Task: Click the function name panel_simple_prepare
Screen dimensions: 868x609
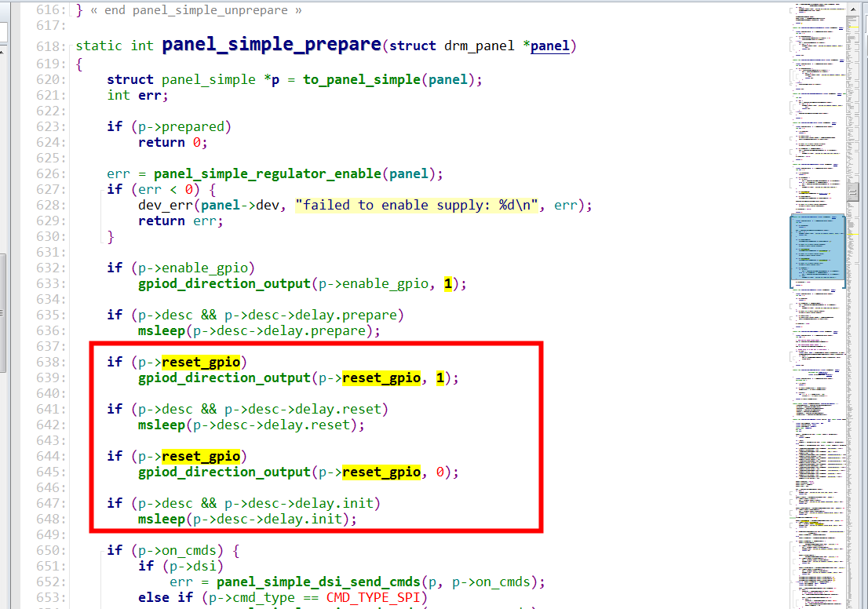Action: [x=272, y=44]
